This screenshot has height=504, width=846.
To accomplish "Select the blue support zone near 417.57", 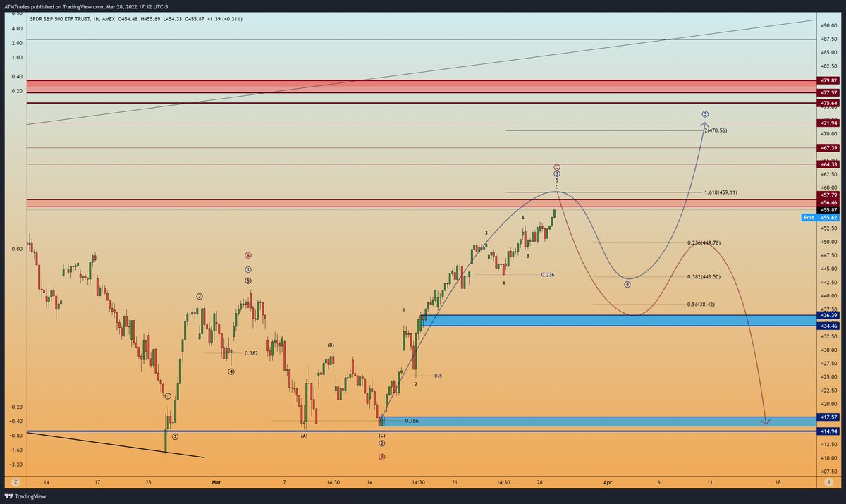I will 597,422.
